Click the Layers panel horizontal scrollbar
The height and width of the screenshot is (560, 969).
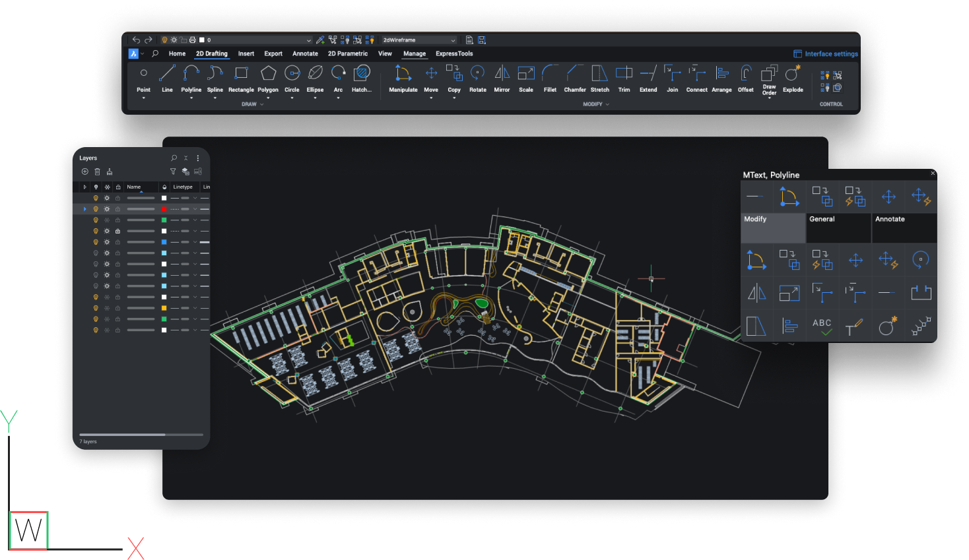coord(122,435)
